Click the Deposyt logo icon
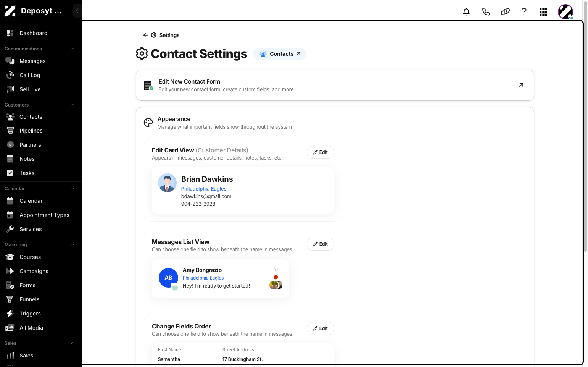This screenshot has width=588, height=367. (x=10, y=11)
